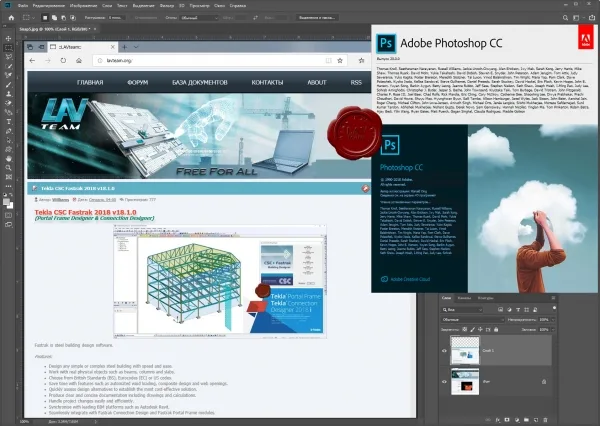Viewport: 600px width, 426px height.
Task: Open the Style dropdown in options bar
Action: pos(199,18)
